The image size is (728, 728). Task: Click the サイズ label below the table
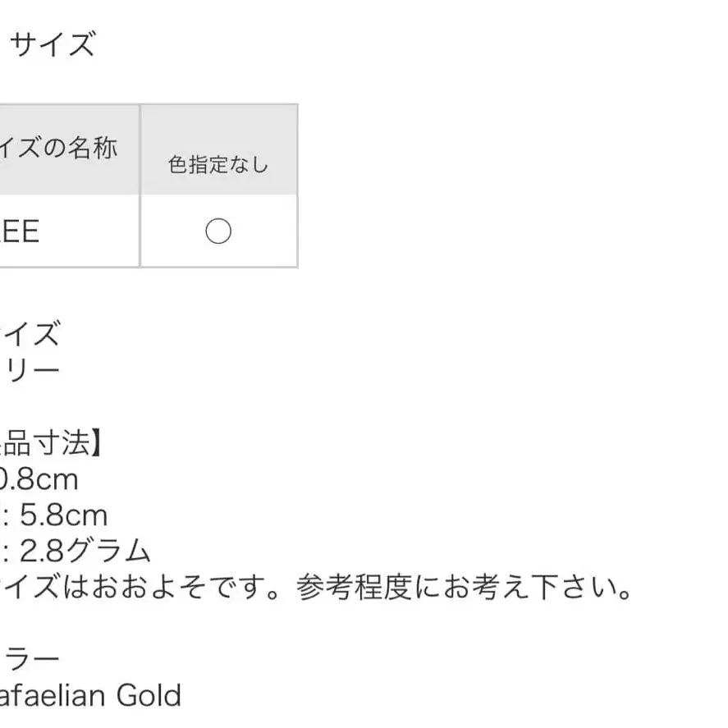point(30,334)
